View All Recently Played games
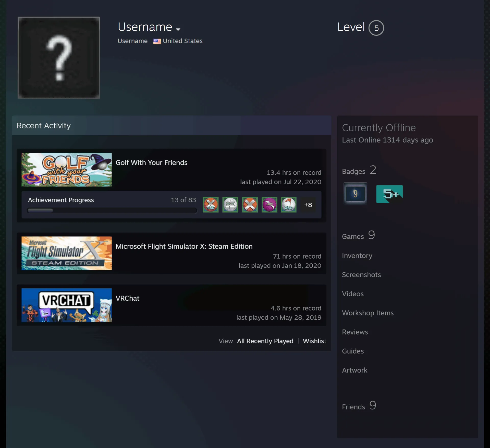This screenshot has height=448, width=490. click(265, 341)
